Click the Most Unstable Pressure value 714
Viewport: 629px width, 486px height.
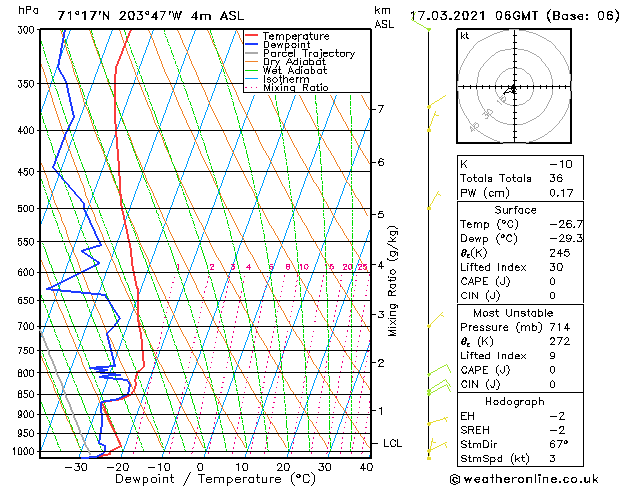pyautogui.click(x=560, y=327)
